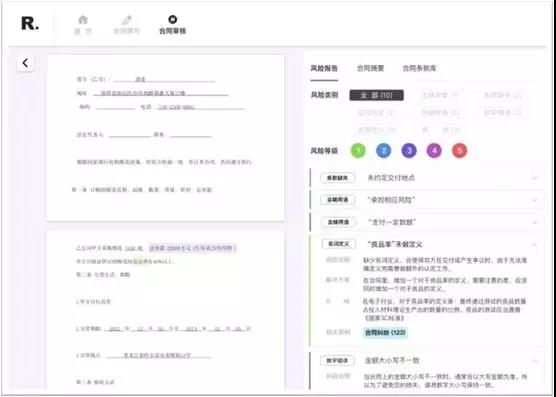This screenshot has width=556, height=397.
Task: Filter by indigo risk level 3 circle
Action: coord(409,151)
